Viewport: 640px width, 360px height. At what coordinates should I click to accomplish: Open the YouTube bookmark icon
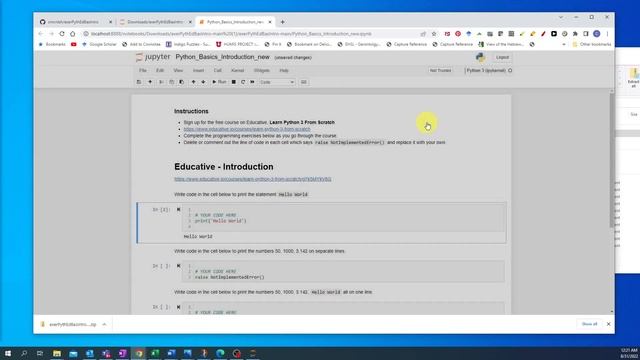point(73,44)
